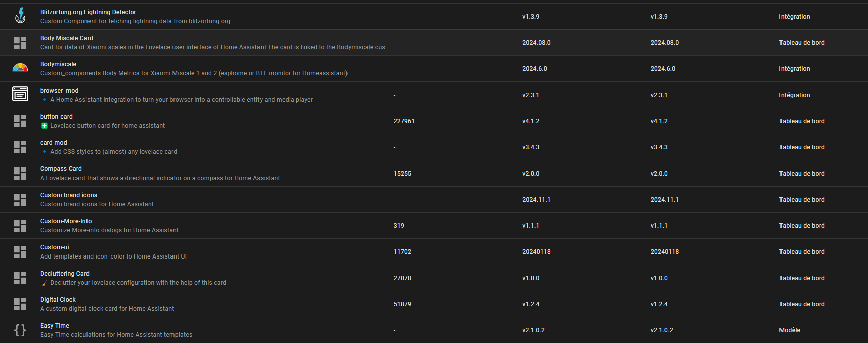The image size is (868, 343).
Task: Click the Blitzortung lightning detector icon
Action: click(x=20, y=16)
